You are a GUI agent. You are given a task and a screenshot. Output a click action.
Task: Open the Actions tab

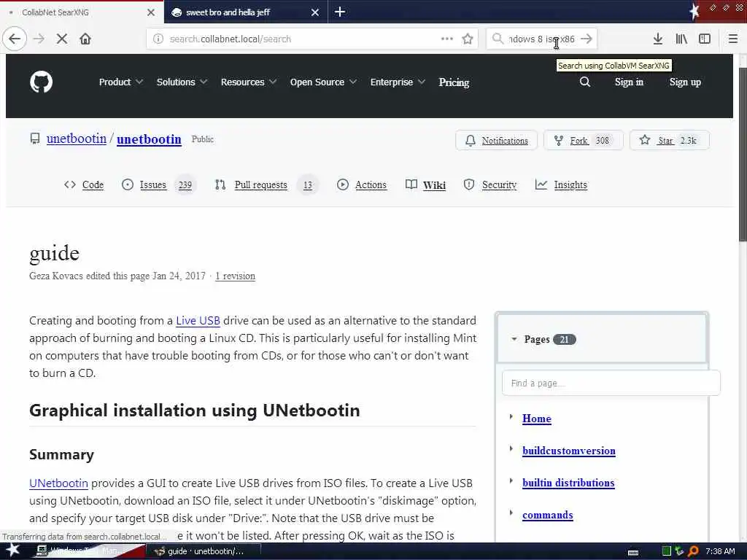coord(362,184)
